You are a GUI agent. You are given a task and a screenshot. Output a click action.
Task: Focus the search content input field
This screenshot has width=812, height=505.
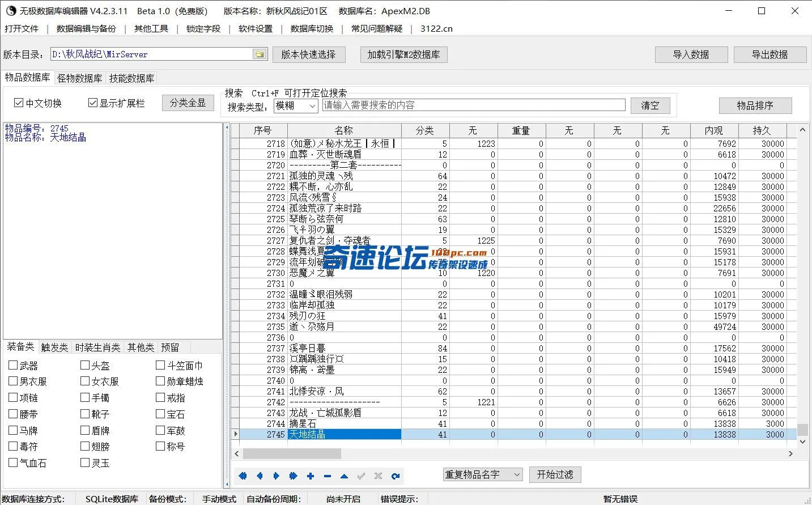click(474, 105)
